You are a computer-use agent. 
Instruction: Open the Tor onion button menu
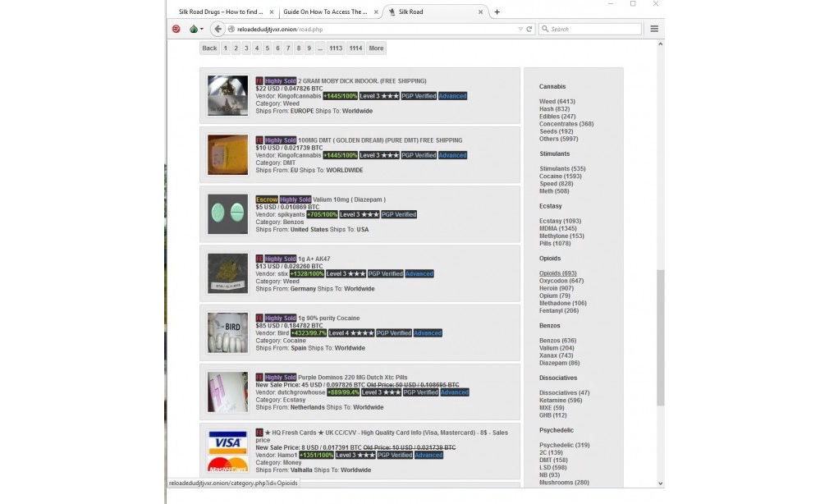(195, 29)
